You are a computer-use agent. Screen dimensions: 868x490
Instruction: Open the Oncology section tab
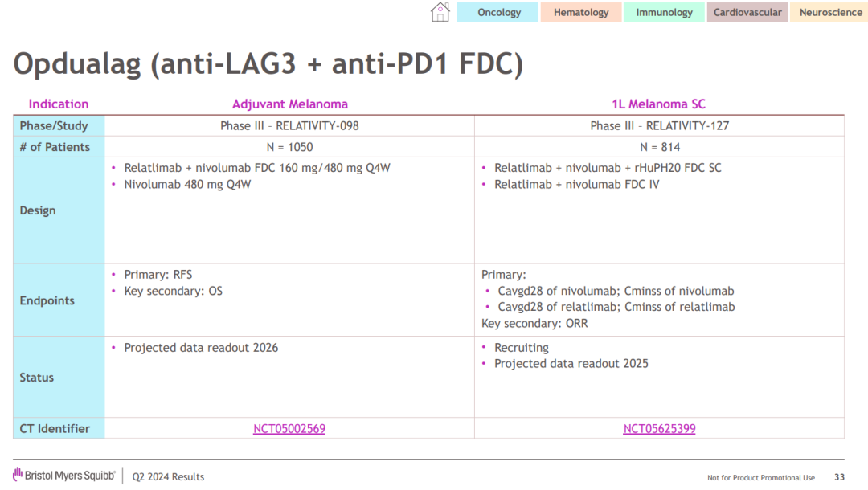click(x=499, y=12)
